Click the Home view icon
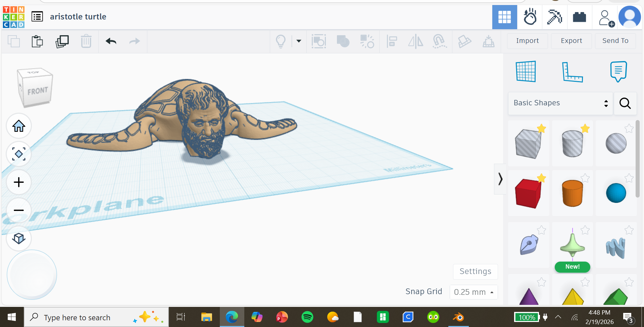Screen dimensions: 644x327 [19, 126]
